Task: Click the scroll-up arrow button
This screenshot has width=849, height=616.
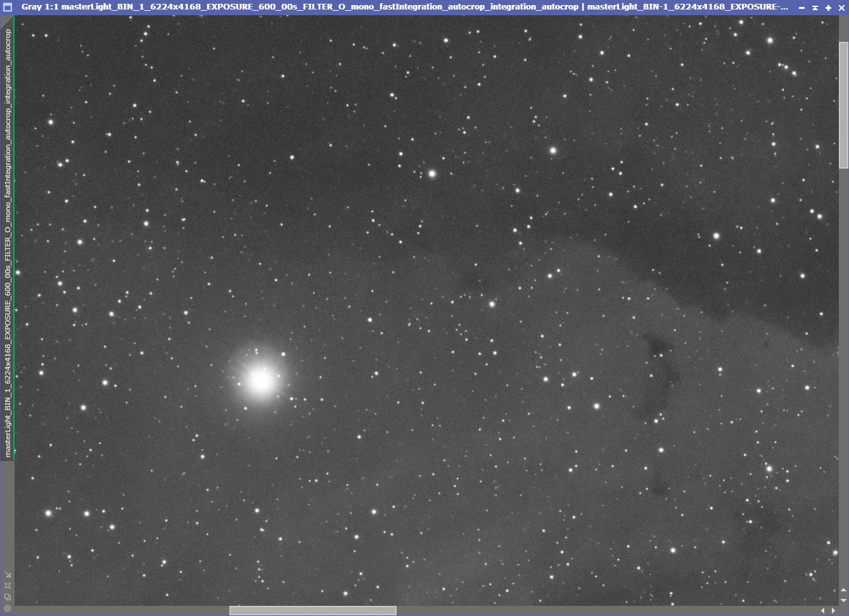Action: (x=843, y=590)
